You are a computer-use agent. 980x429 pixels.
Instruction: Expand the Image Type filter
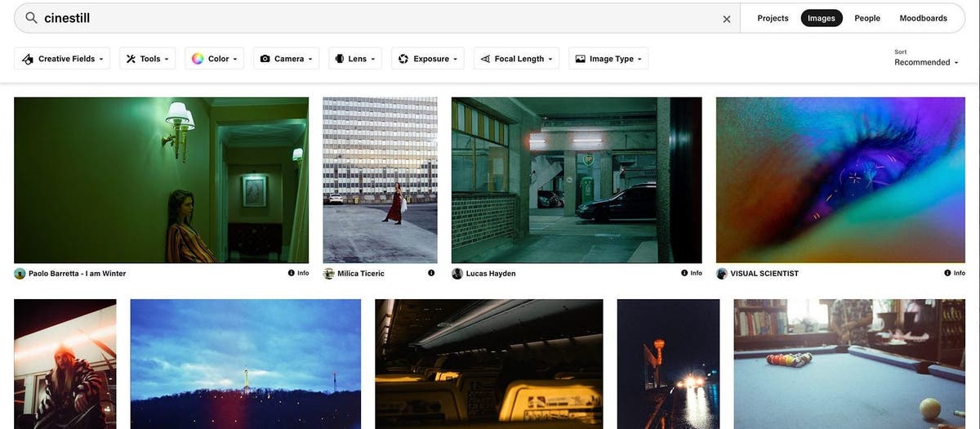tap(608, 59)
